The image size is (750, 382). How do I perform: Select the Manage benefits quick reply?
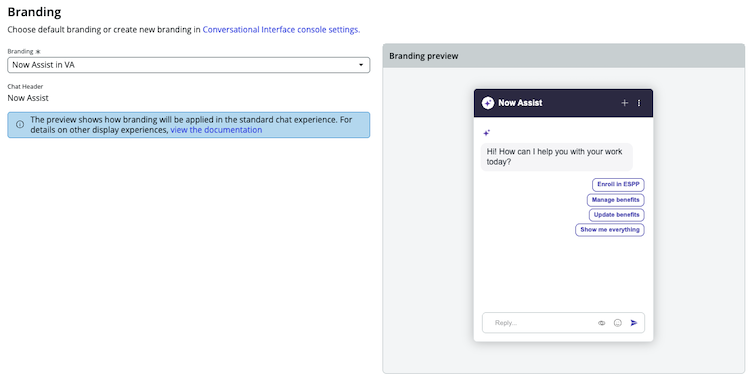point(616,200)
